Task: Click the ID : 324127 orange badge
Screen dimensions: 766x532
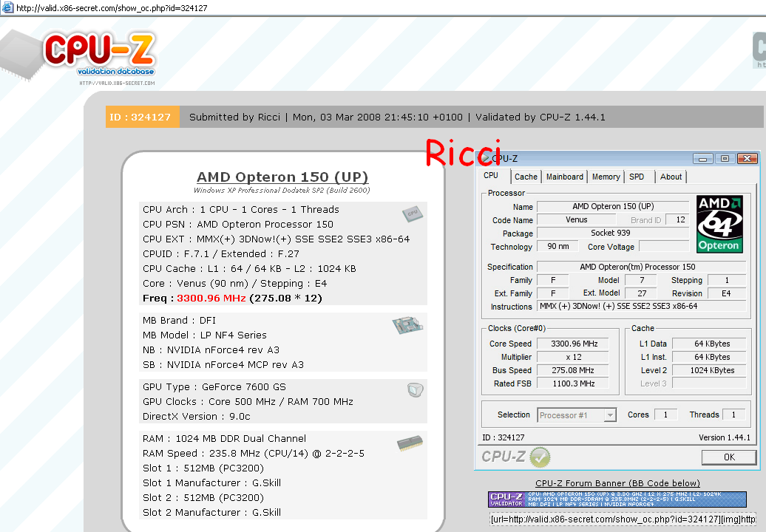Action: pos(142,117)
